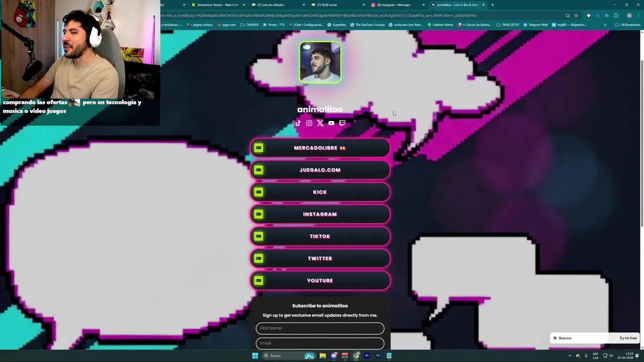Open the TikTok social icon under animalitoo

[x=298, y=123]
